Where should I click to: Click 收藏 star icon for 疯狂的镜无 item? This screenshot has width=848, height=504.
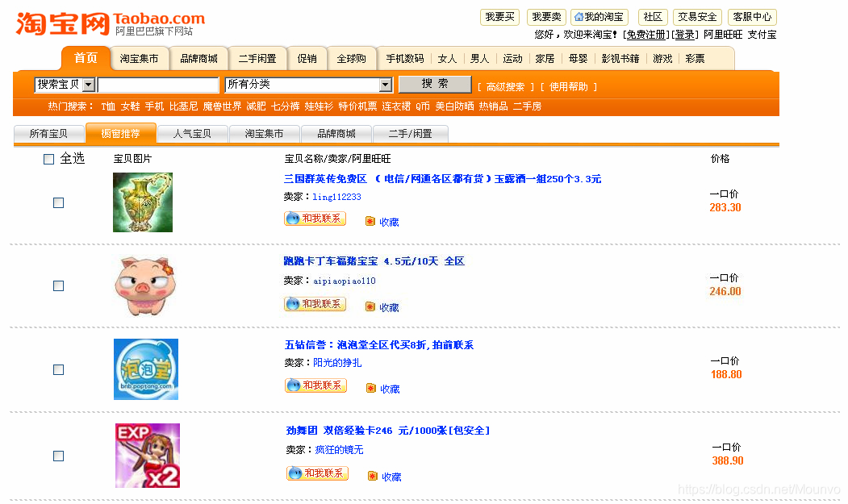(x=372, y=476)
